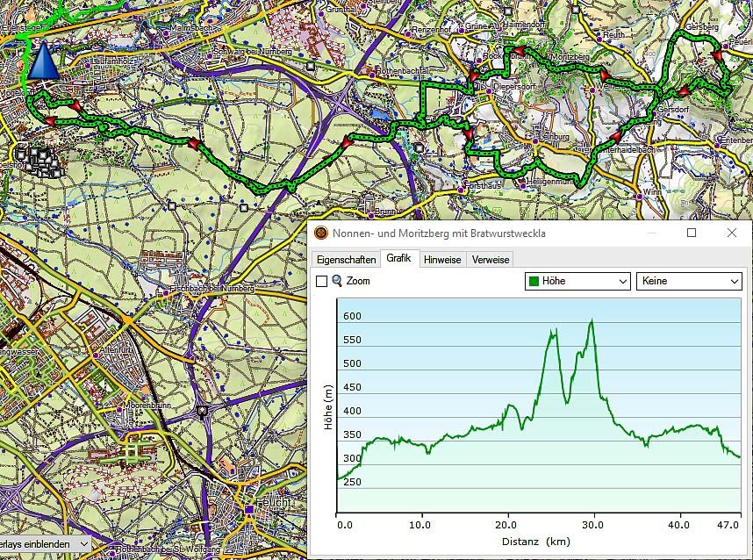Click the green Höhe color swatch

534,282
